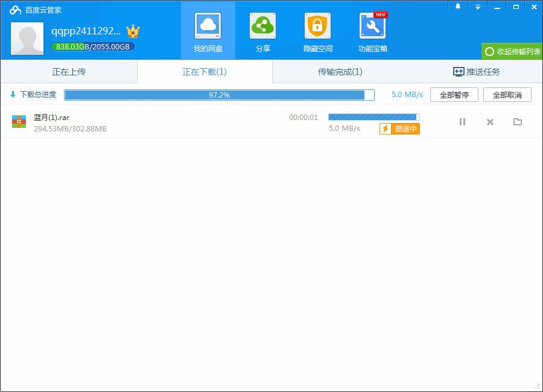Click the 百度云管家 logo icon
Viewport: 543px width, 392px height.
click(15, 10)
